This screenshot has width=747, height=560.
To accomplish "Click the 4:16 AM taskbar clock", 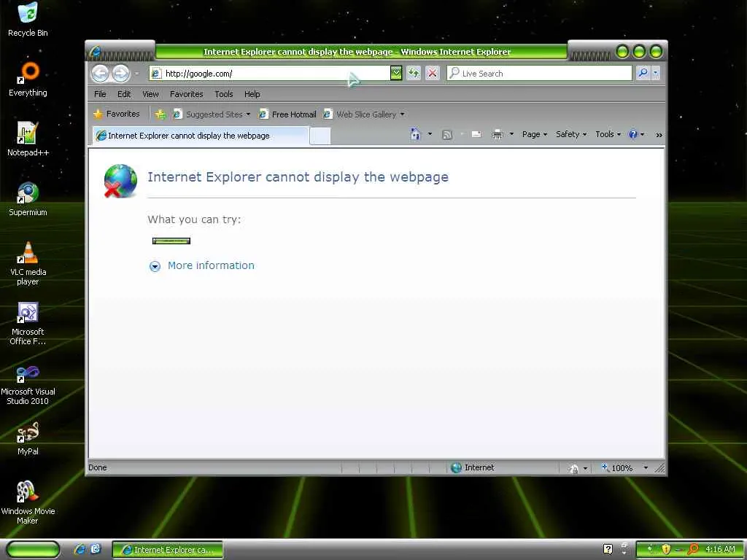I will 720,549.
